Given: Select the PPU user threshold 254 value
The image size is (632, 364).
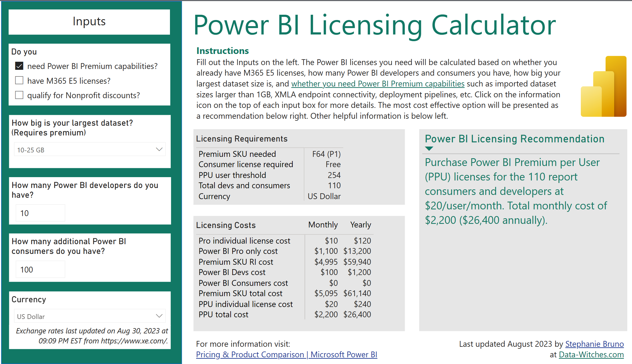Looking at the screenshot, I should 334,175.
